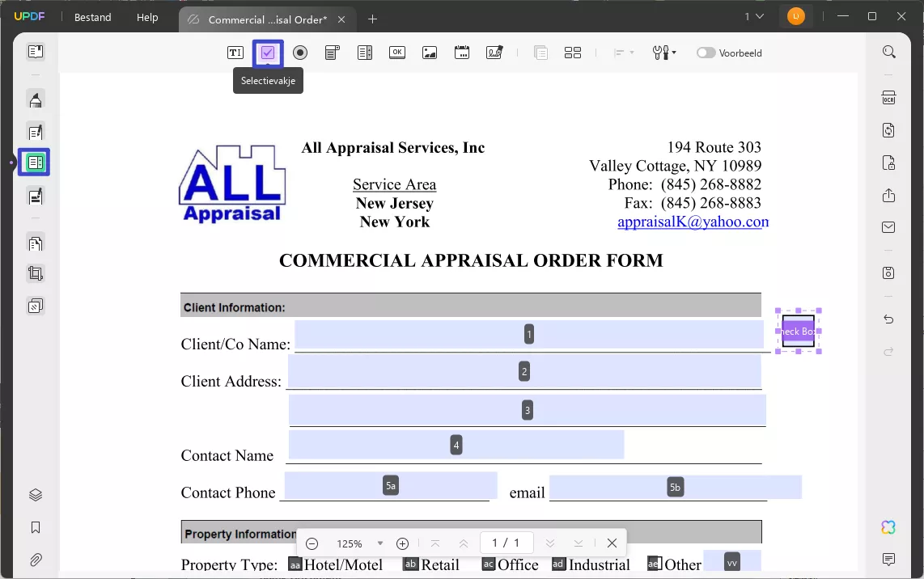The image size is (924, 579).
Task: Click the Hotel/Motel checkbox aa
Action: [x=295, y=564]
